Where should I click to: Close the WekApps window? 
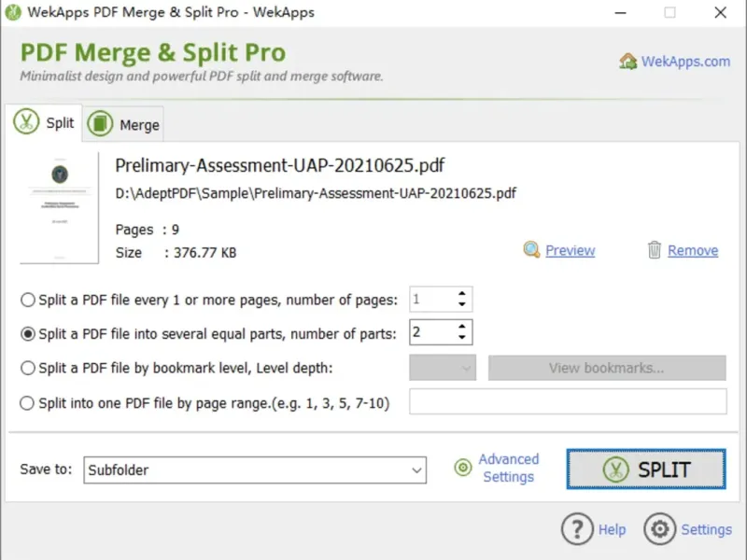tap(720, 13)
